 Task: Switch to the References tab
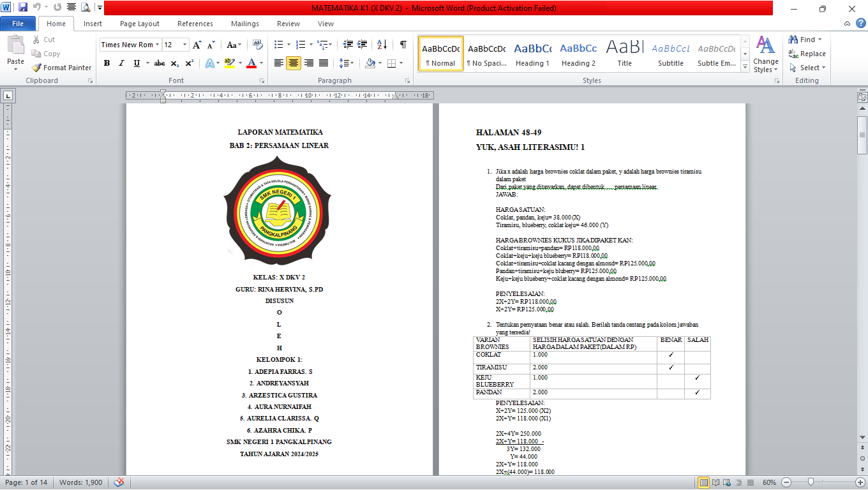click(x=195, y=24)
